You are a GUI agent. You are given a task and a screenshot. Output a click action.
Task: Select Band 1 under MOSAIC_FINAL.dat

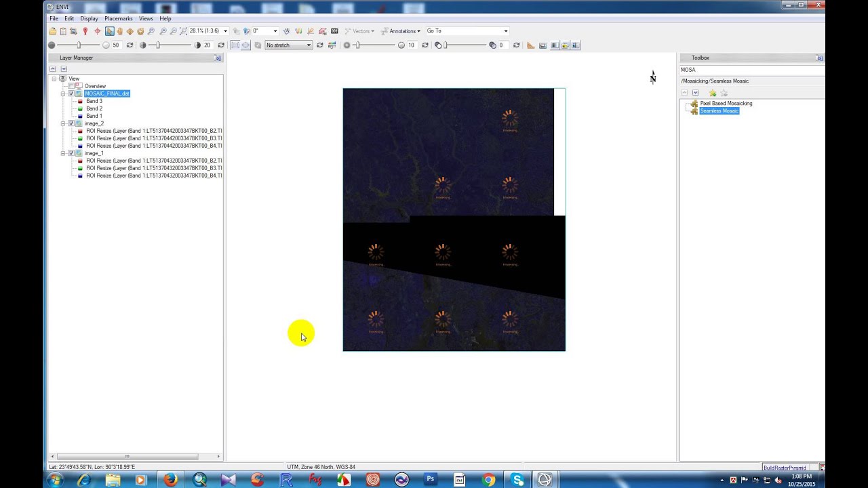(x=94, y=116)
